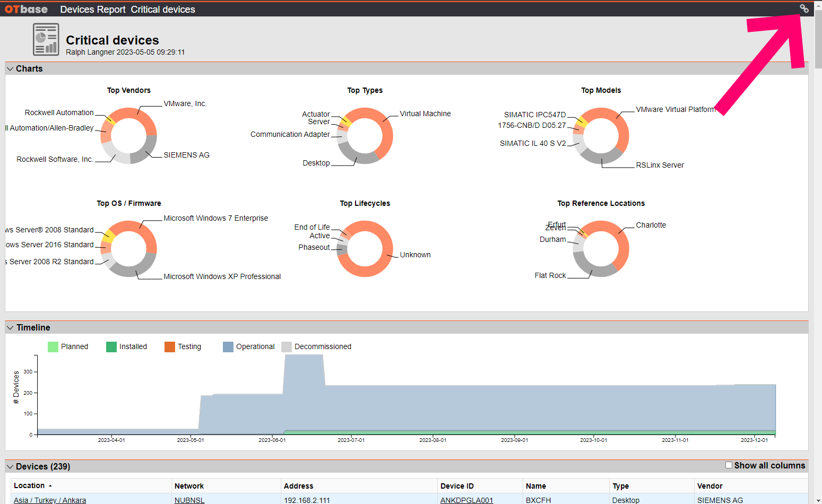Viewport: 822px width, 504px height.
Task: Collapse the Charts section
Action: (10, 69)
